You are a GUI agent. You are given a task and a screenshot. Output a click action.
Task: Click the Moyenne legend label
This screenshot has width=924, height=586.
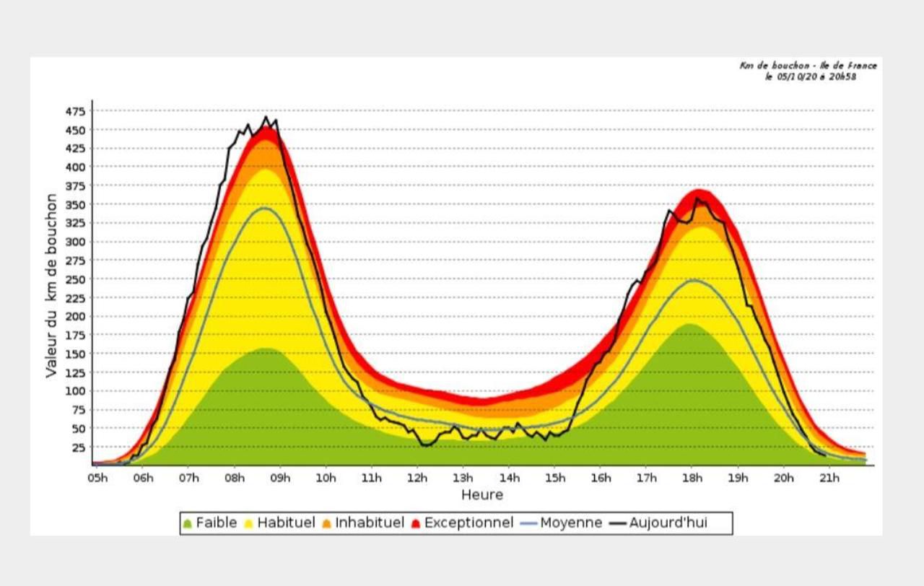(571, 523)
